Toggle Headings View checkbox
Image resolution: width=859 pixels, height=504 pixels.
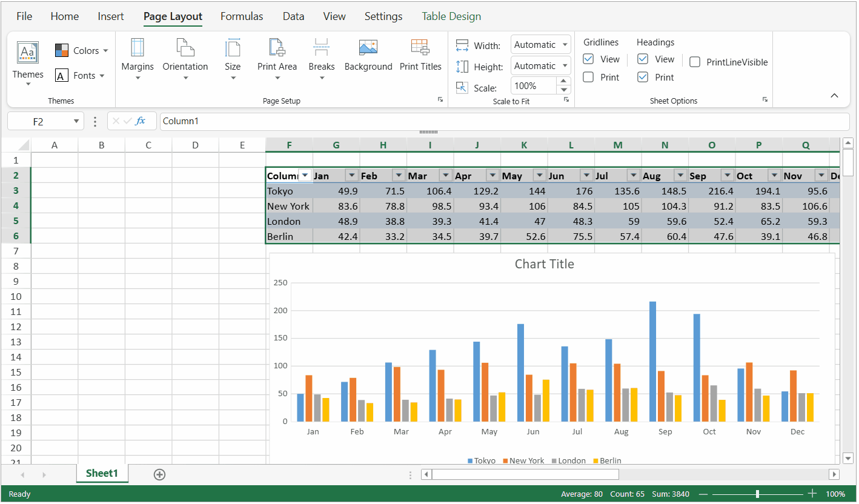tap(643, 59)
